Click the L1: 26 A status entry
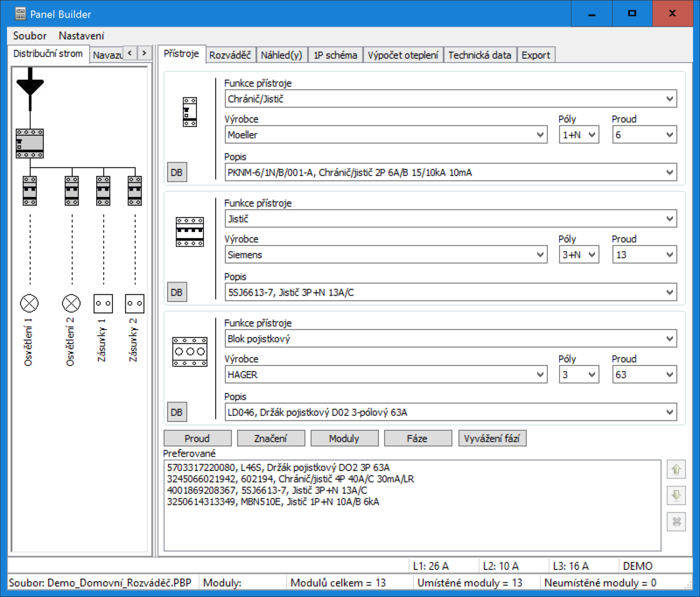The height and width of the screenshot is (597, 700). (x=431, y=566)
